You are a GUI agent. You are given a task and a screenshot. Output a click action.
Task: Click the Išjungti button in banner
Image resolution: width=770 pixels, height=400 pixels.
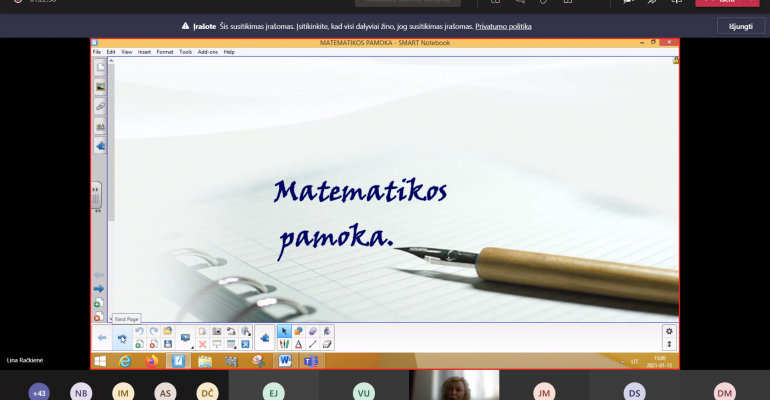click(x=741, y=26)
